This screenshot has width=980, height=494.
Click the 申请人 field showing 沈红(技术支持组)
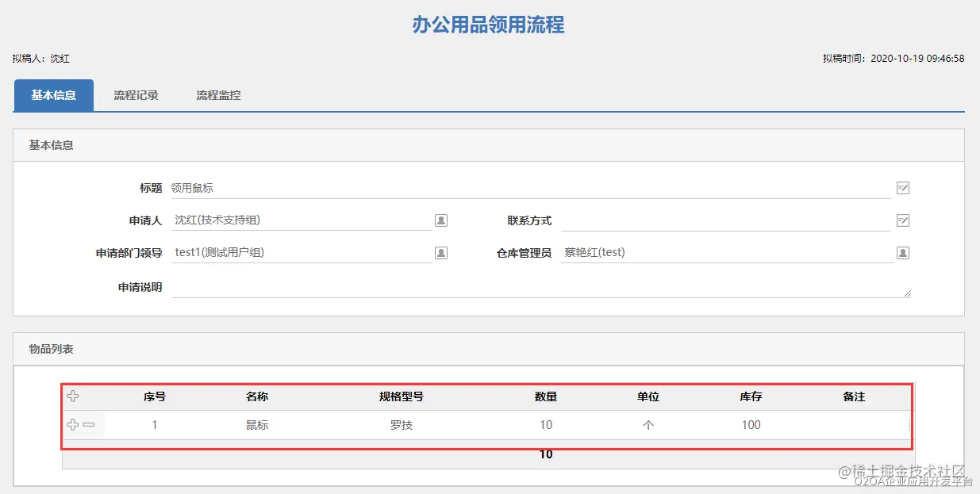pyautogui.click(x=302, y=220)
